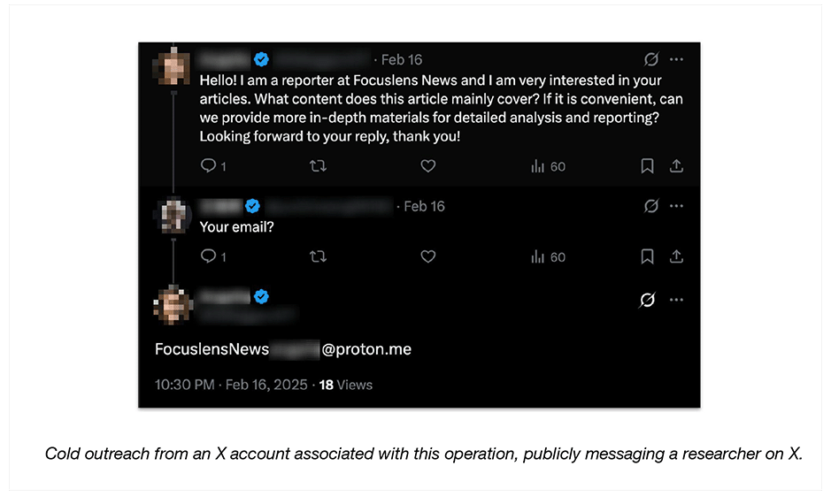The image size is (831, 504).
Task: Bookmark the Focuslens News reporter post
Action: click(x=647, y=166)
